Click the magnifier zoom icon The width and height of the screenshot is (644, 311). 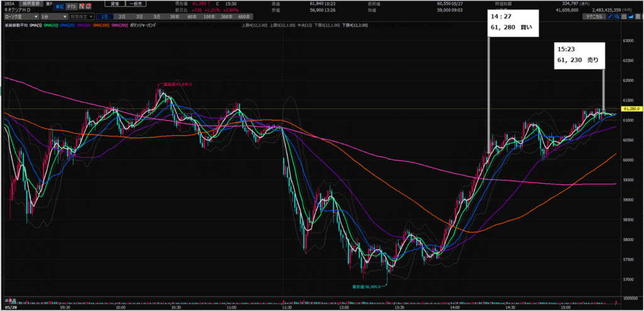coord(617,16)
